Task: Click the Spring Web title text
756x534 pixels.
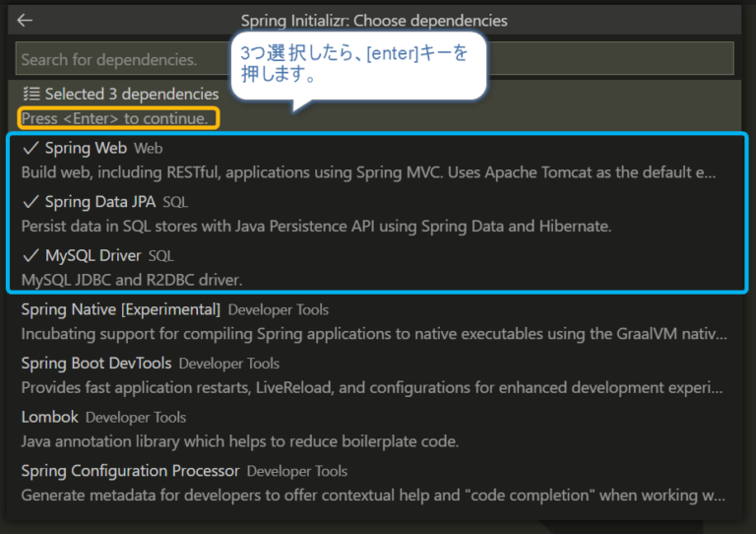Action: [x=86, y=149]
